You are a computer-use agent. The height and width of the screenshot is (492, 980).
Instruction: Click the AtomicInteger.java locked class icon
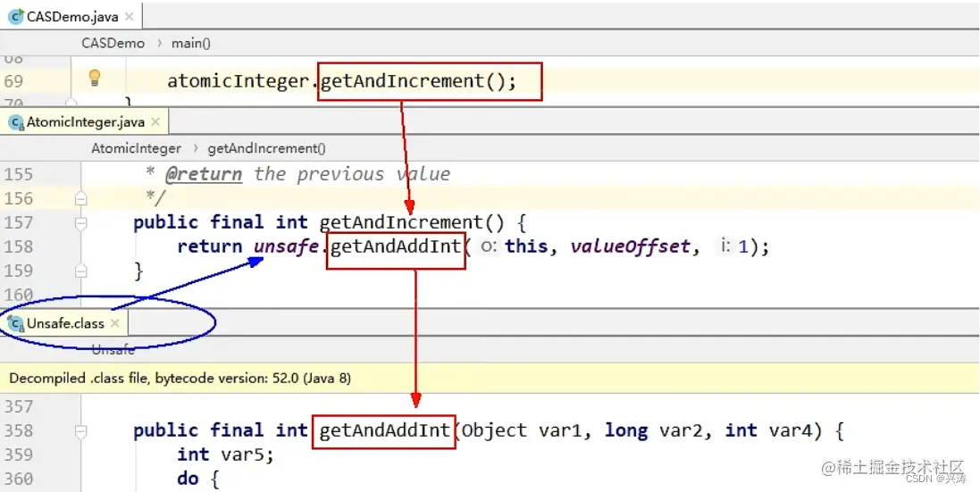coord(15,122)
